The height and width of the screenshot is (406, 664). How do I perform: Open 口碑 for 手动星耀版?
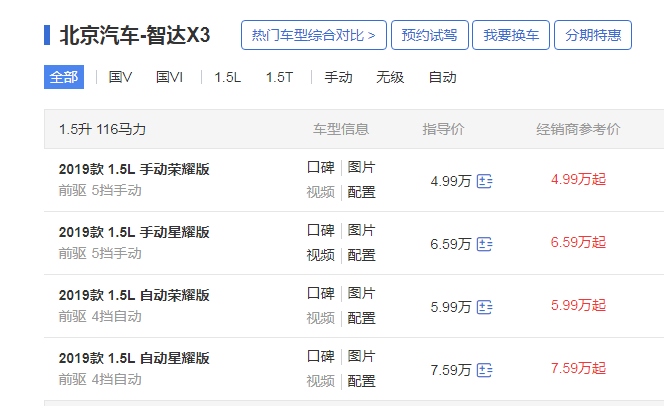click(x=321, y=230)
